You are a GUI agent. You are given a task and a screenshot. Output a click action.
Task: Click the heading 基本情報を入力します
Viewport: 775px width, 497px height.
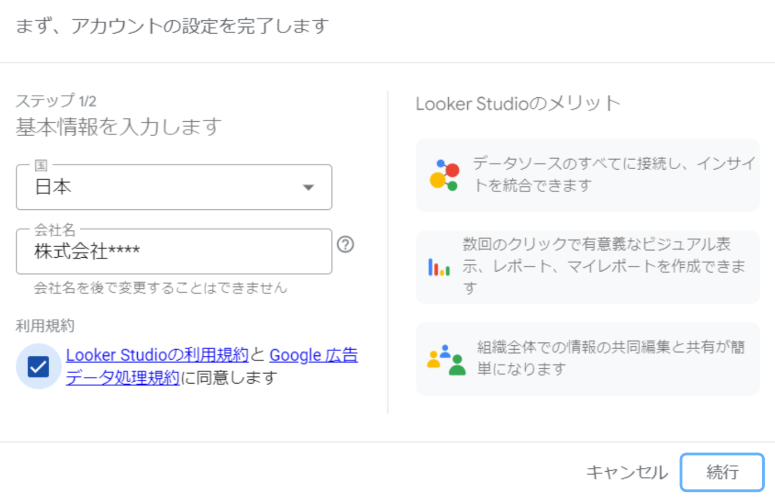pos(119,127)
